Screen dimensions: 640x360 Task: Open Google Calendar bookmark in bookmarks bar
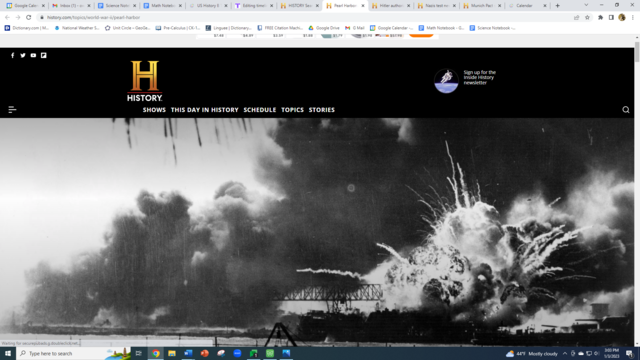[x=391, y=28]
